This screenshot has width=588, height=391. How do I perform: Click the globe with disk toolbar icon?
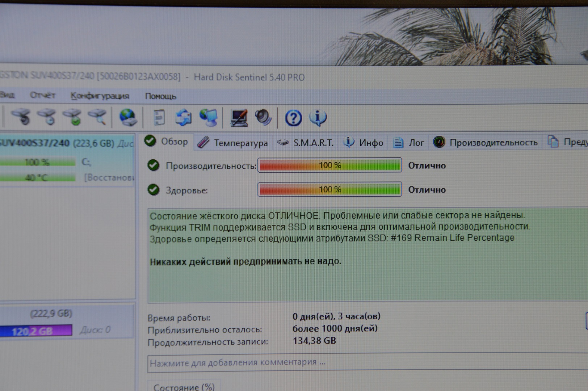(128, 118)
